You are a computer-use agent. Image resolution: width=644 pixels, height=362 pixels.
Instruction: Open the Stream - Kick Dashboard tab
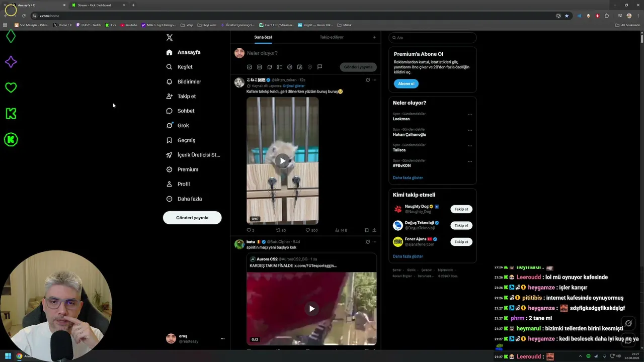click(98, 5)
